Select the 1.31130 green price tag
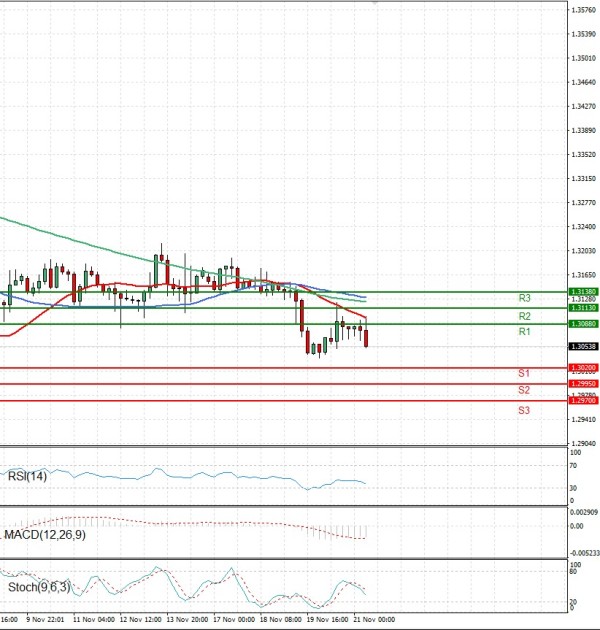 click(x=583, y=308)
